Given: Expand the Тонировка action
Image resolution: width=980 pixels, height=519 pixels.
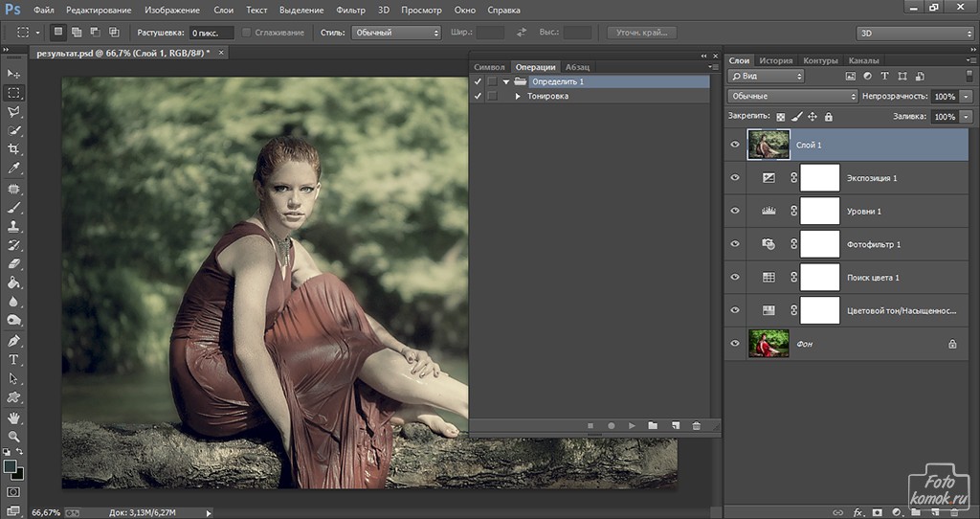Looking at the screenshot, I should 518,96.
